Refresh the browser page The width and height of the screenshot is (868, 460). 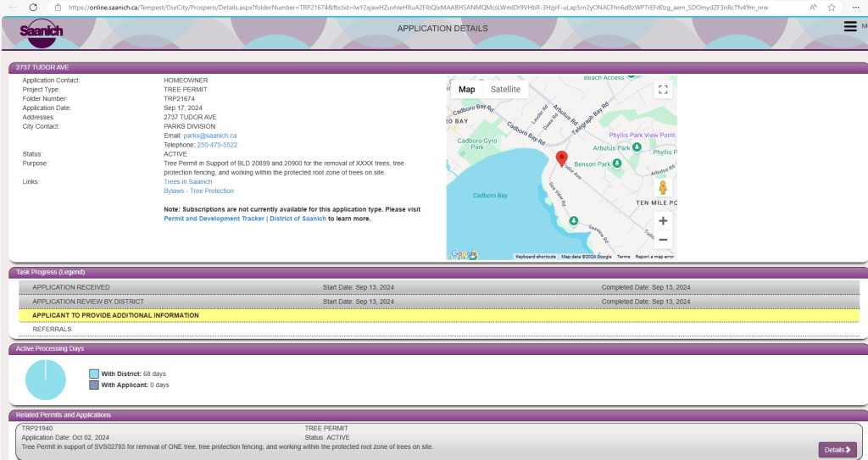[x=32, y=7]
